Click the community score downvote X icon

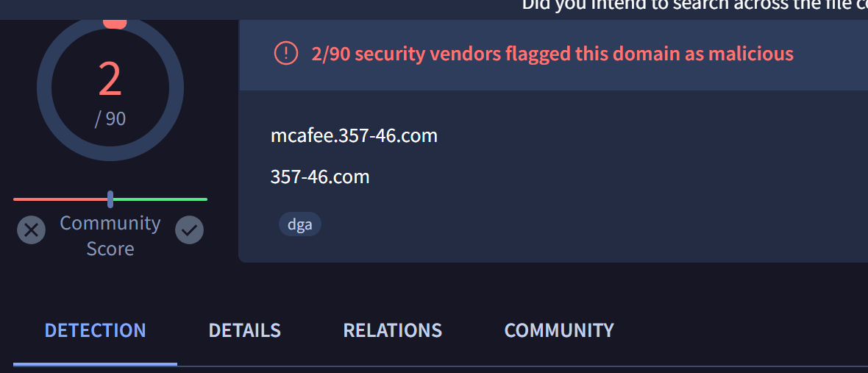coord(31,230)
